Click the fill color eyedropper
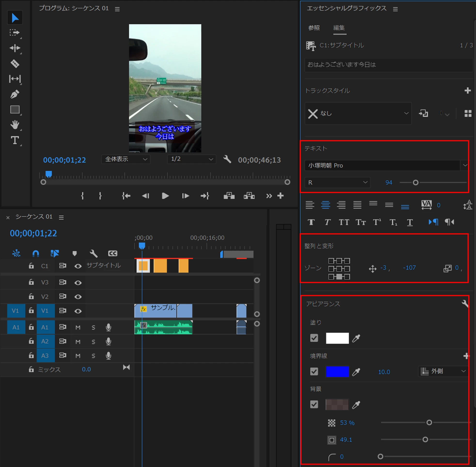Screen dimensions: 476x467 tap(356, 338)
